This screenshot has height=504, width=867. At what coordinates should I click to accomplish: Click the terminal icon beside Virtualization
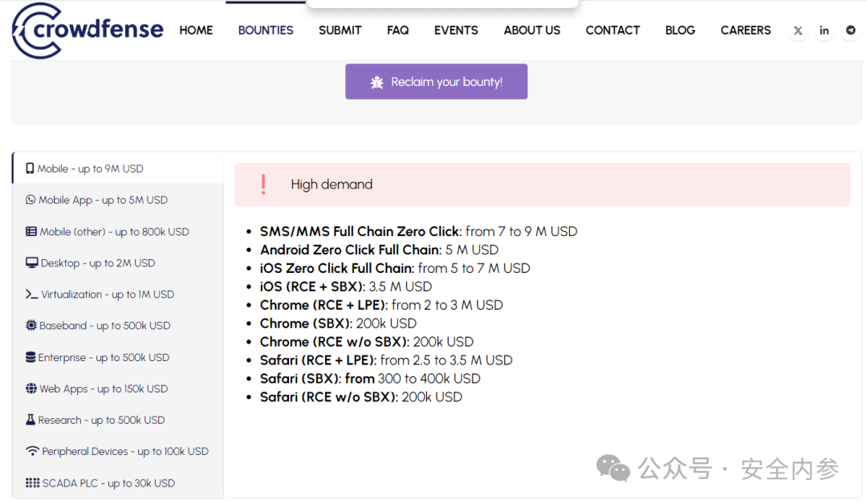(31, 294)
